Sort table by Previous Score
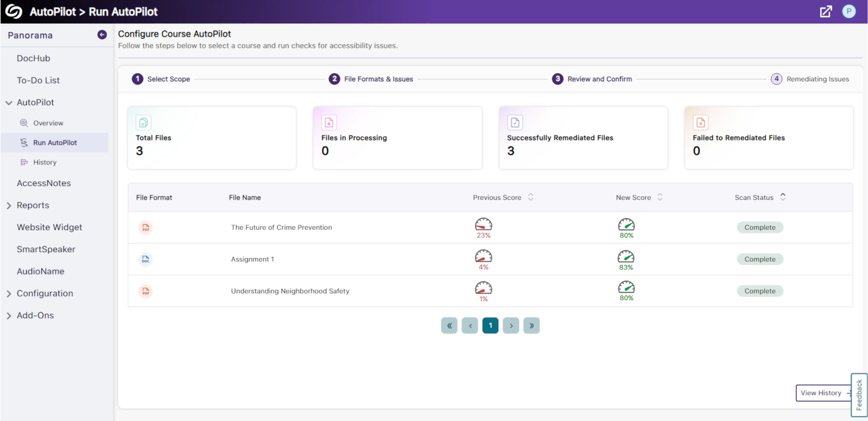Image resolution: width=868 pixels, height=421 pixels. pos(530,197)
